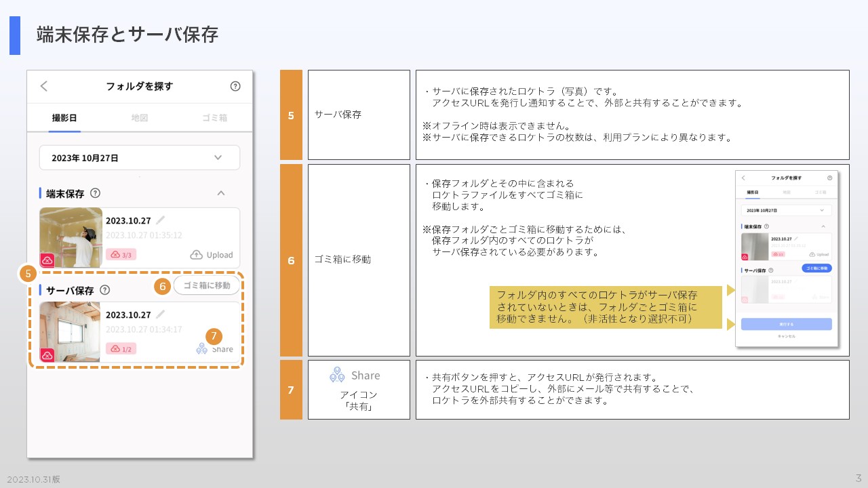868x488 pixels.
Task: Click キャンセル link in small mockup
Action: tap(787, 336)
